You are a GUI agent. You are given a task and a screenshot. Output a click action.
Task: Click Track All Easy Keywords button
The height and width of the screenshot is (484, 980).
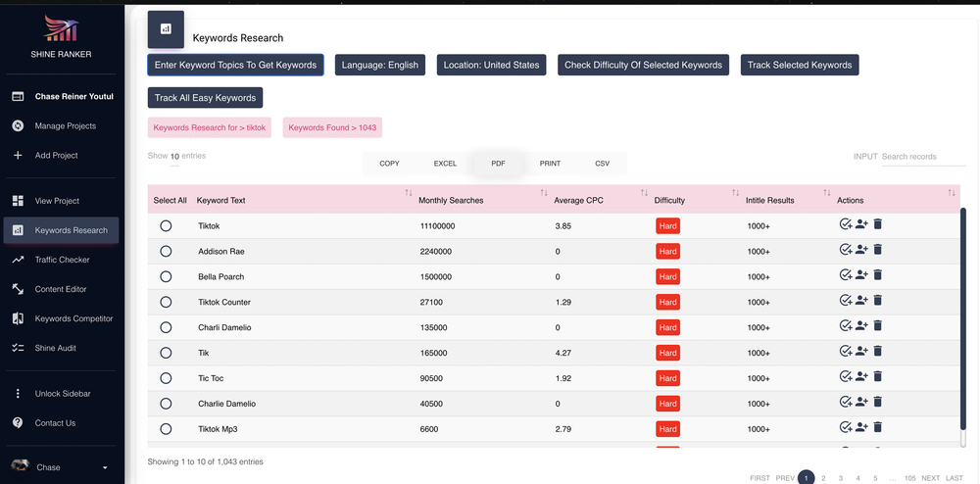tap(206, 98)
